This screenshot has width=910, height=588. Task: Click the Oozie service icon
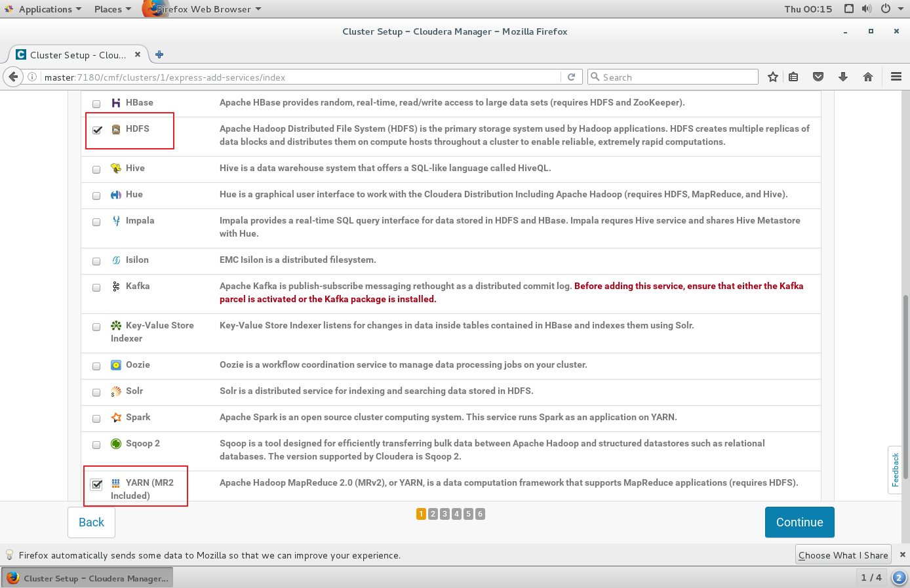(116, 365)
